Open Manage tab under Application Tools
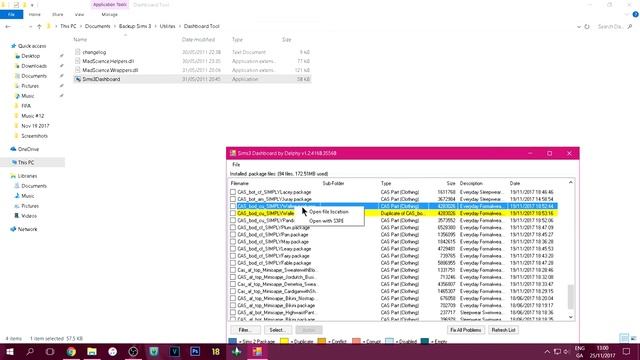This screenshot has height=360, width=640. coord(109,14)
